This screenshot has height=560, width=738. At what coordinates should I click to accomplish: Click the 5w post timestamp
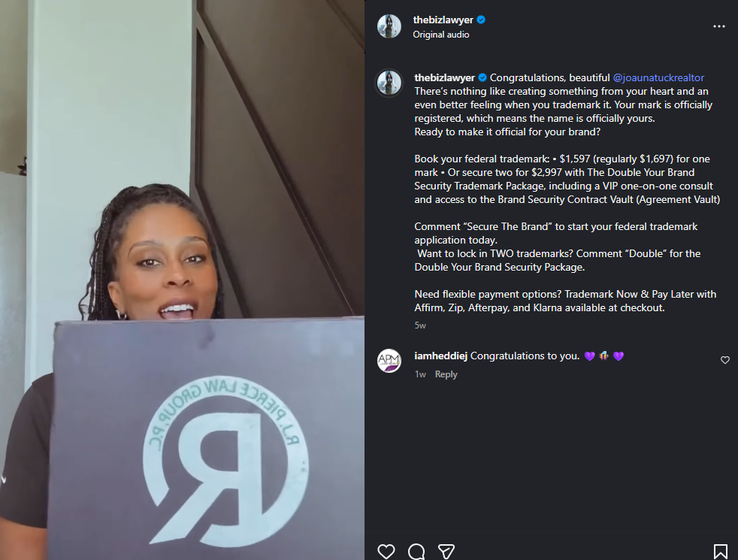click(x=420, y=325)
